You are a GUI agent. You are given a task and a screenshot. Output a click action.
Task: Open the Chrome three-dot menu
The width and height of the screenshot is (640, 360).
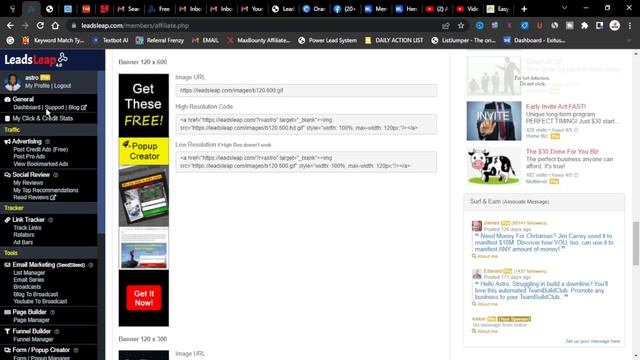[630, 26]
